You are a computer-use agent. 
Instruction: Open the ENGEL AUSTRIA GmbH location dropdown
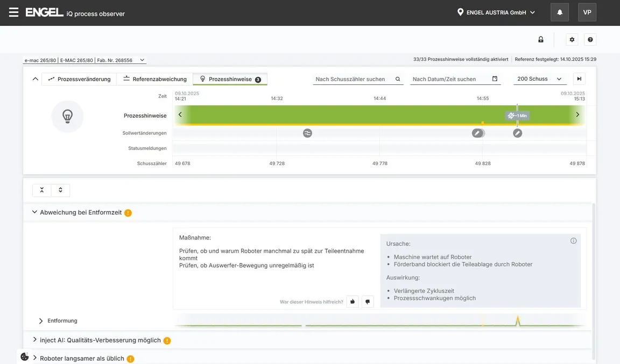tap(496, 12)
